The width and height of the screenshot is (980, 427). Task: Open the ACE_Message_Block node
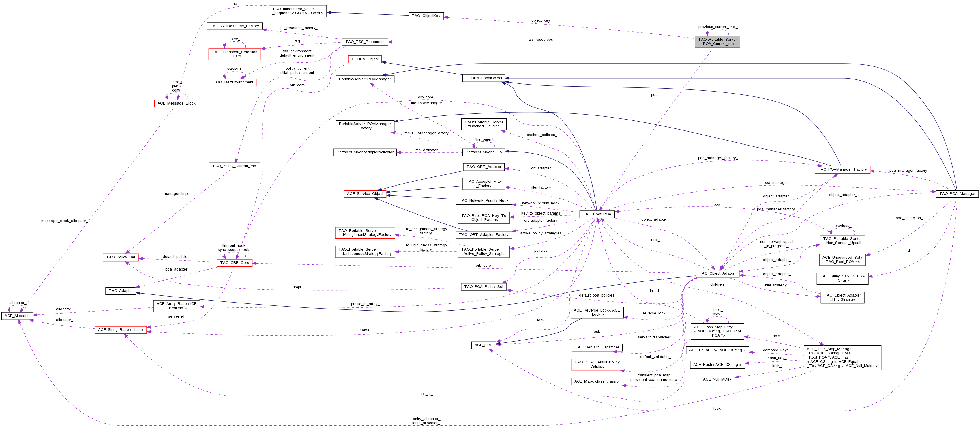(x=176, y=103)
